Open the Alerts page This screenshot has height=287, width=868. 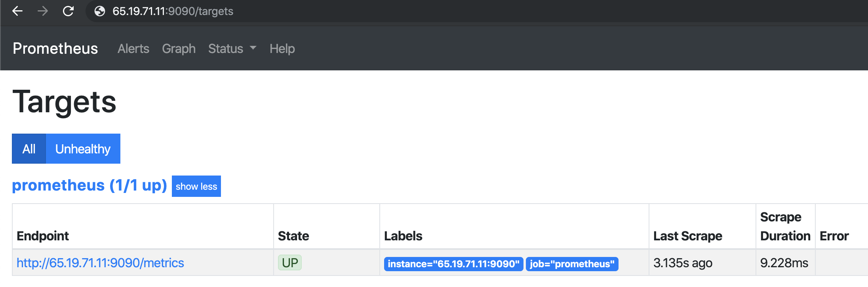133,49
